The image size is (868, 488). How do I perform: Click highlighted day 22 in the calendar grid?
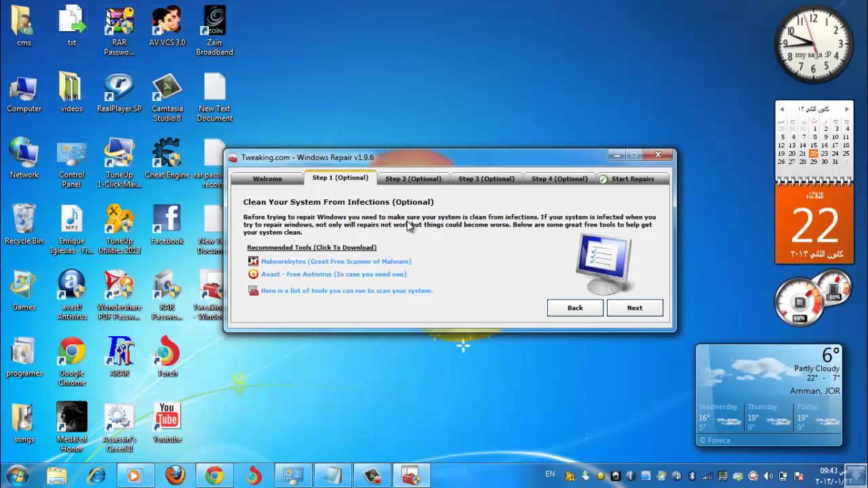click(814, 153)
